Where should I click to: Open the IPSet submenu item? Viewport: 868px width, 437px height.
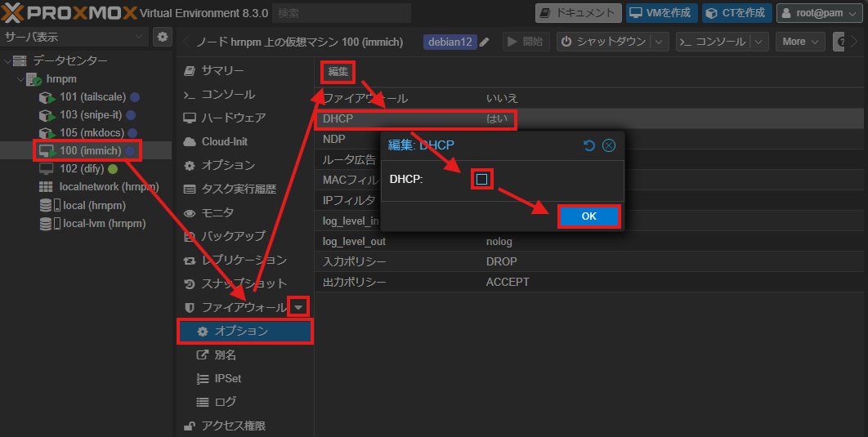click(245, 378)
